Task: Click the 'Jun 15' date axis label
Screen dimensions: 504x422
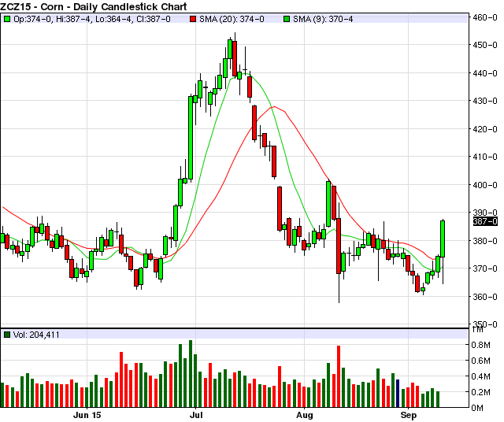Action: 87,415
